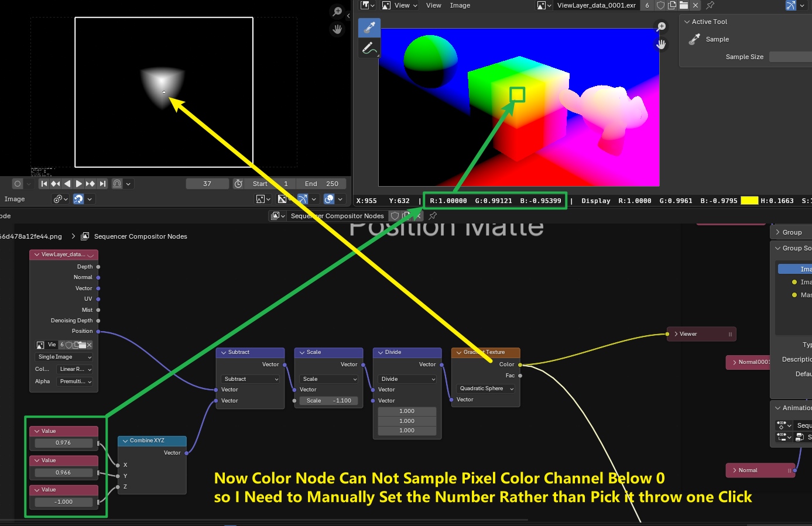Open the image datablock browse dropdown
This screenshot has height=526, width=812.
pos(544,5)
